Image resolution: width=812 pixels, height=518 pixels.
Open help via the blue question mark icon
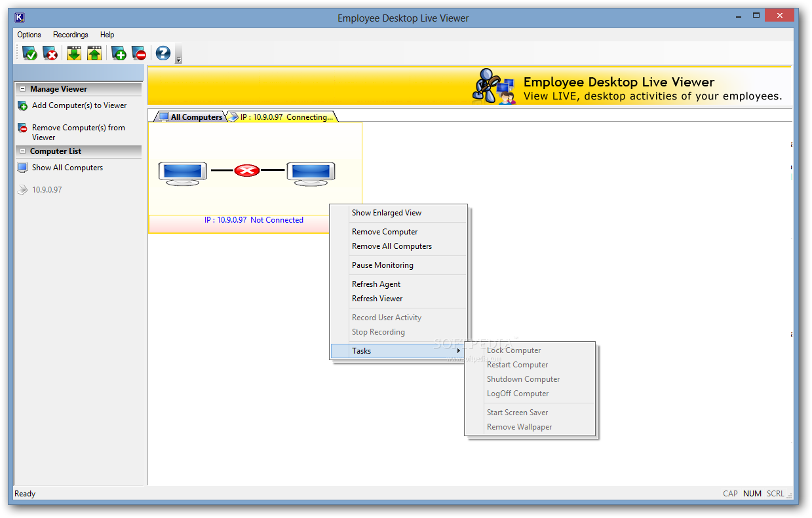pyautogui.click(x=163, y=54)
